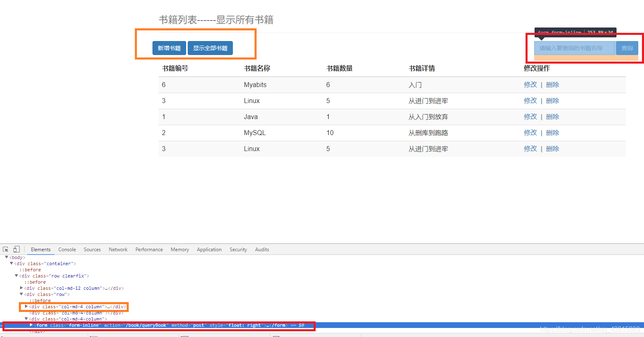
Task: Click the 查询 search button
Action: pos(627,48)
